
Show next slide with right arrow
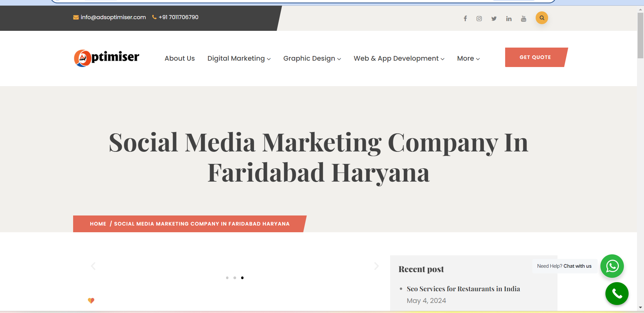[x=376, y=266]
